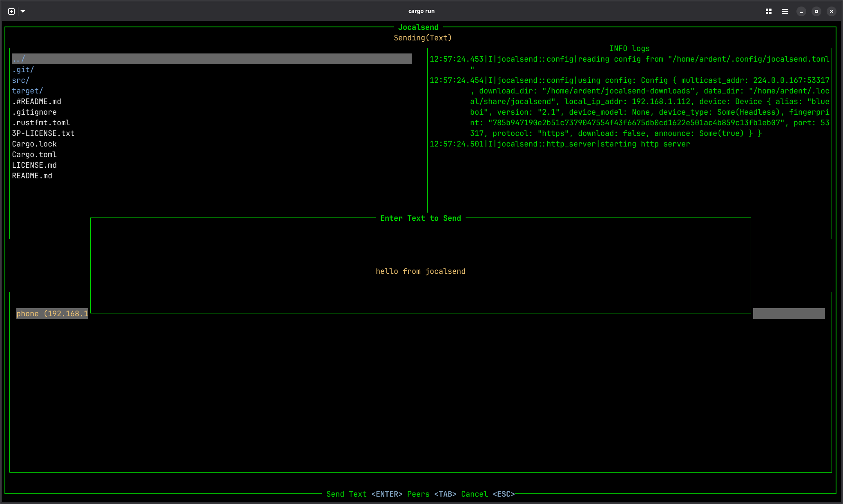Click the Send Text <ENTER> hint
Screen dimensions: 843x504
pos(365,494)
